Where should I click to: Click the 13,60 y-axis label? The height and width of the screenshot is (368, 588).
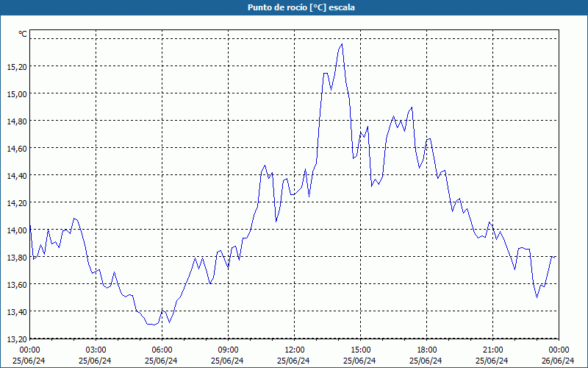tap(17, 284)
